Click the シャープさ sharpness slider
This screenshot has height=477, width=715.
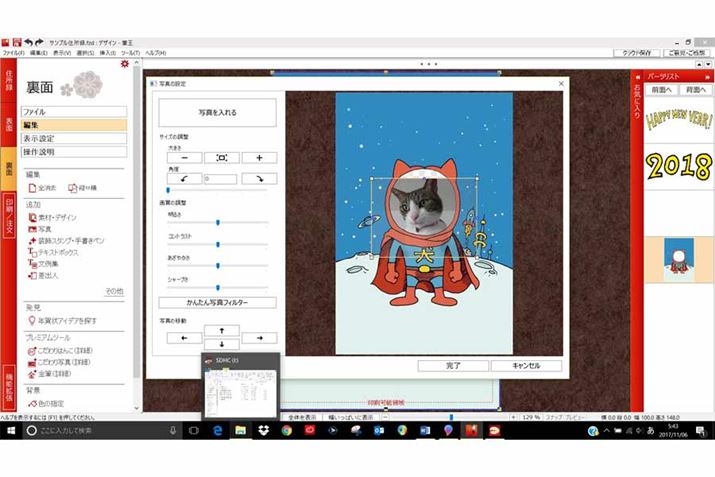[218, 288]
